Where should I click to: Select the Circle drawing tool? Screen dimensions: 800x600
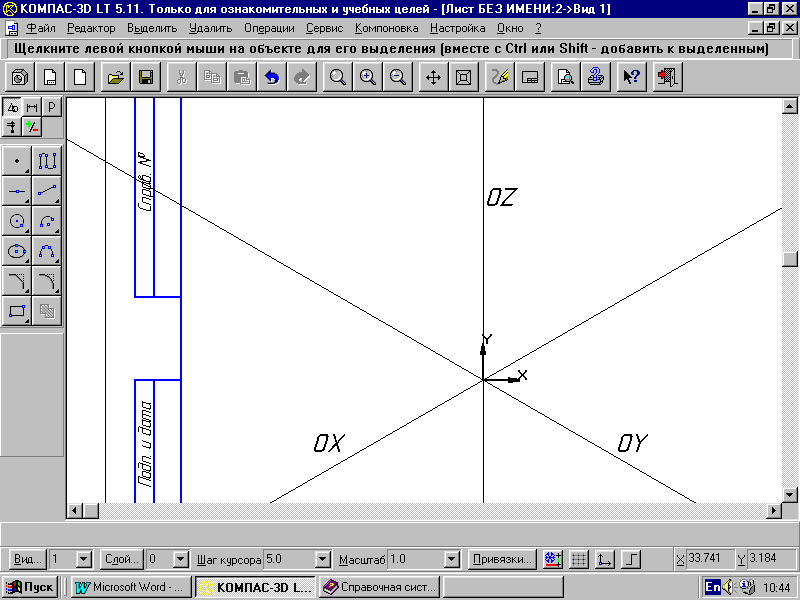click(17, 221)
